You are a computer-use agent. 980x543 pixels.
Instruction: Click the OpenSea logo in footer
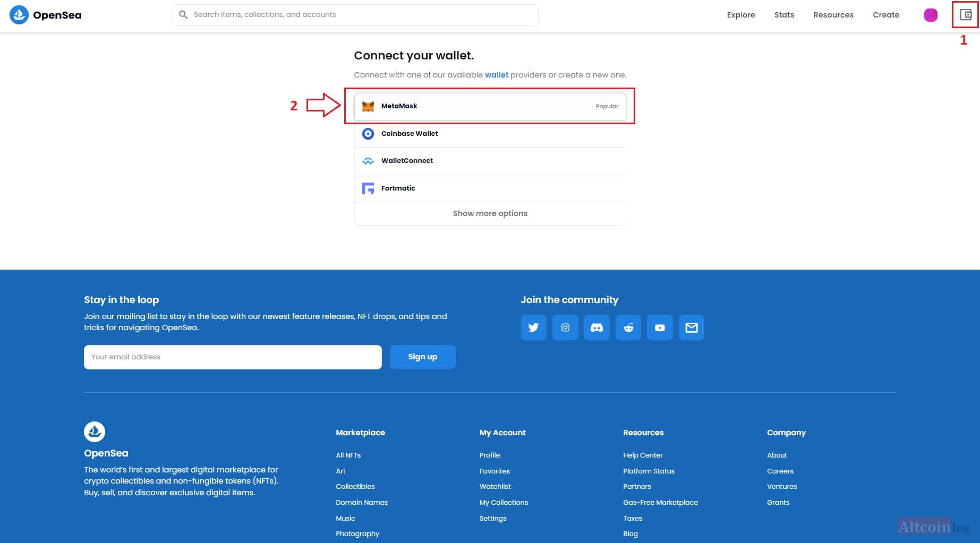(x=95, y=432)
